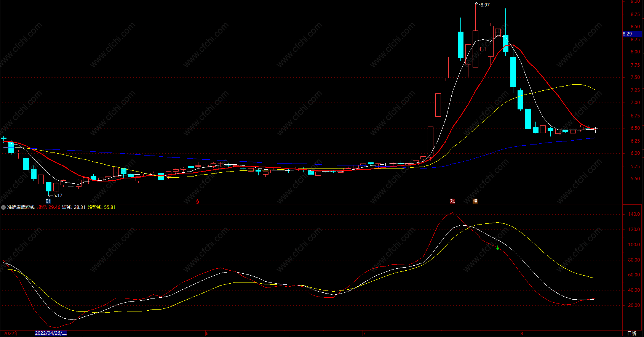Image resolution: width=644 pixels, height=337 pixels.
Task: Click the 20.00 indicator axis label
Action: pos(634,305)
